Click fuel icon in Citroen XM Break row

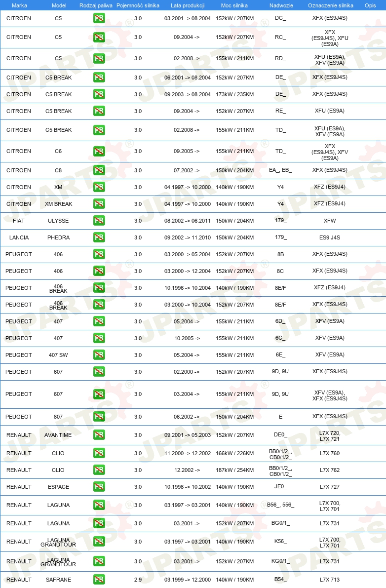99,204
